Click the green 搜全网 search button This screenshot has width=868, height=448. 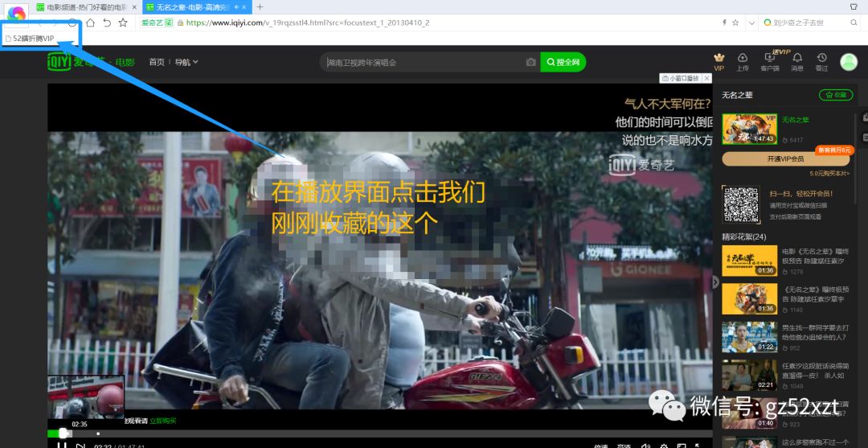coord(563,62)
